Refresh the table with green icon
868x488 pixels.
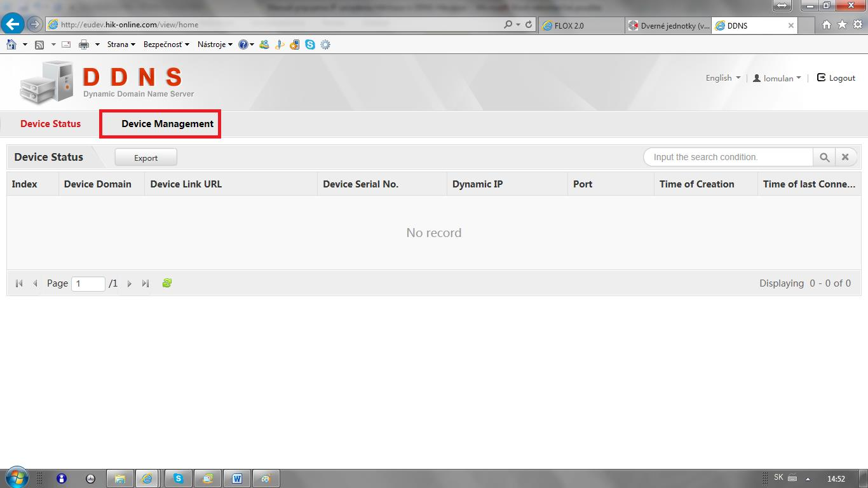[167, 283]
